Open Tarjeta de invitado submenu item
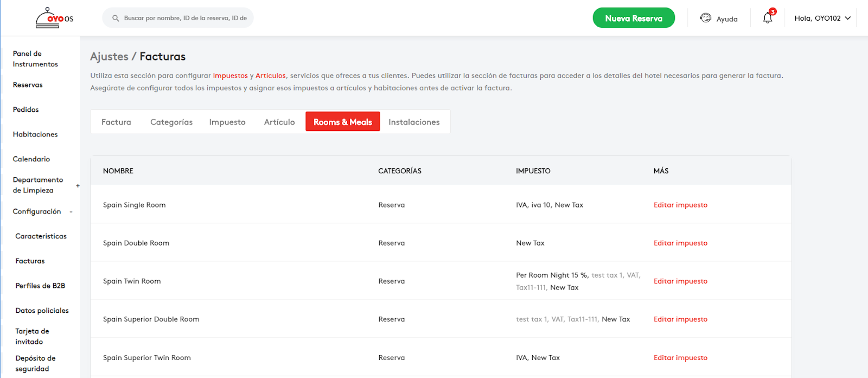The height and width of the screenshot is (378, 868). pyautogui.click(x=32, y=336)
